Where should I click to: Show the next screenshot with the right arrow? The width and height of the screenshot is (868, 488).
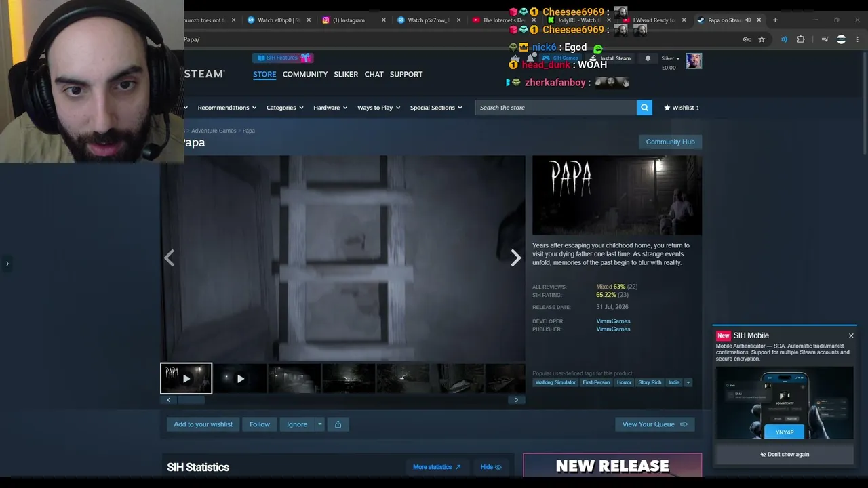pyautogui.click(x=515, y=258)
